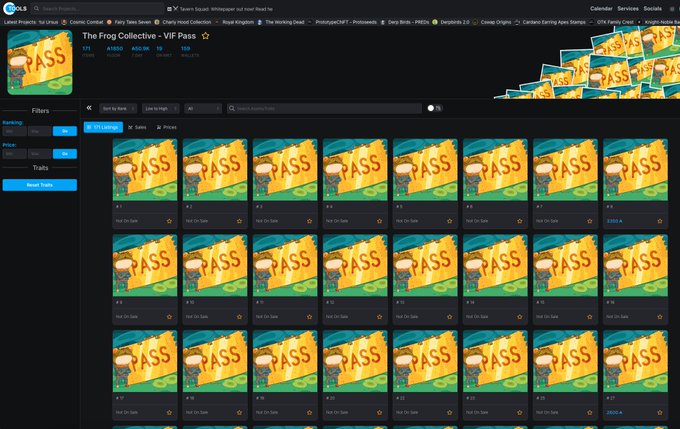Favorite card #27 priced 2600 A

click(660, 413)
